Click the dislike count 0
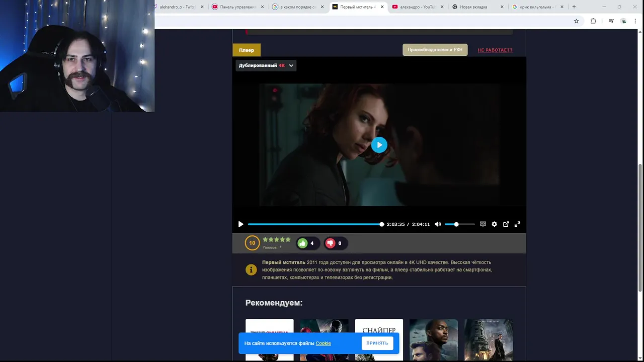644x362 pixels. point(340,243)
